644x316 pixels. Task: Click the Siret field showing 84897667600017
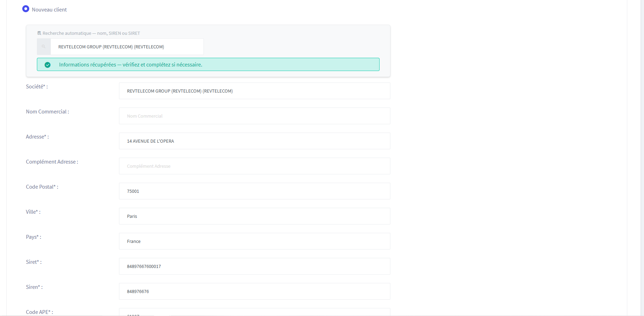(254, 266)
